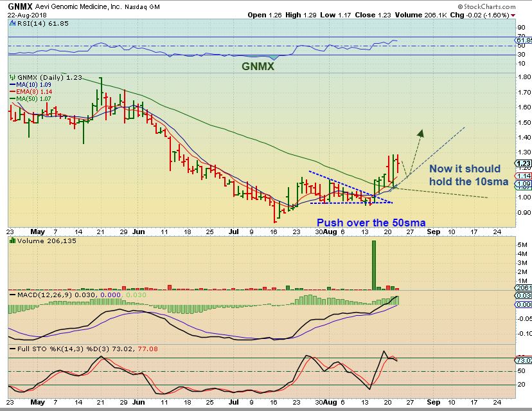Viewport: 532px width, 411px height.
Task: Click the 'Open 1.26' value
Action: click(265, 15)
